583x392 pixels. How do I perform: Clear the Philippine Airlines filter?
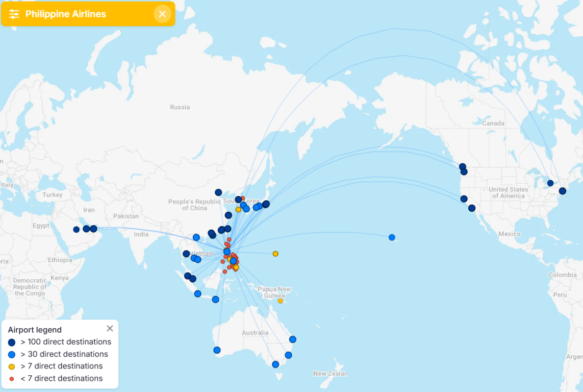[x=162, y=14]
